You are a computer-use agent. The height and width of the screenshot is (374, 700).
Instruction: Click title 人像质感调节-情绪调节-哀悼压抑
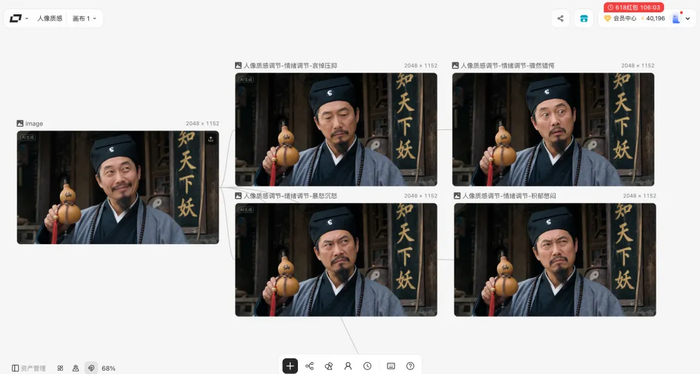click(290, 66)
